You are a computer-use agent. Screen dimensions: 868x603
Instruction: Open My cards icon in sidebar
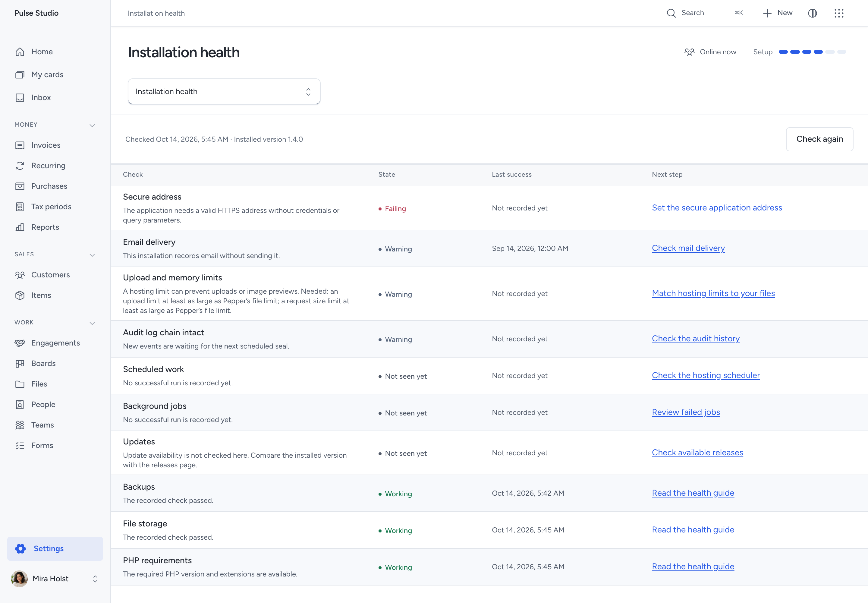point(20,74)
